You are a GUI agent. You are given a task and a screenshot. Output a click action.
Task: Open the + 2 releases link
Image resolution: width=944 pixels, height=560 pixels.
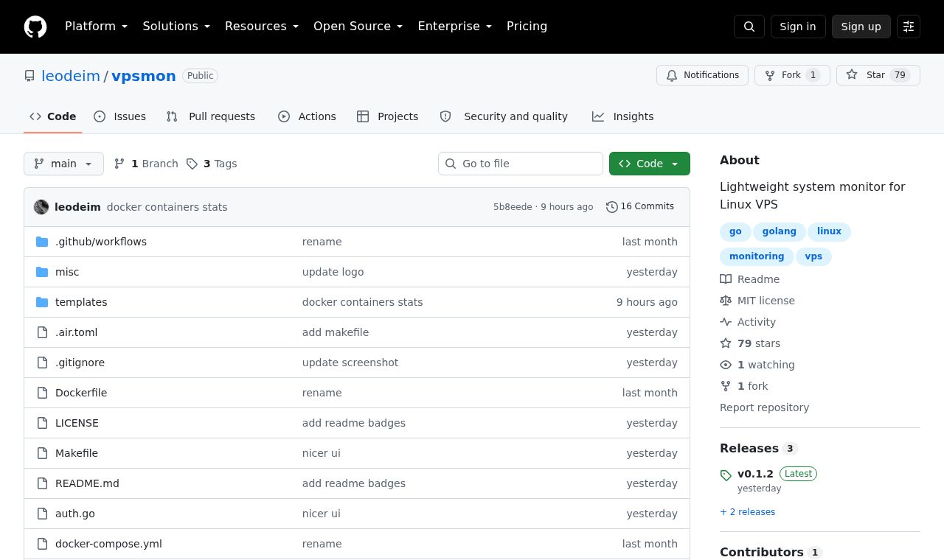[748, 512]
